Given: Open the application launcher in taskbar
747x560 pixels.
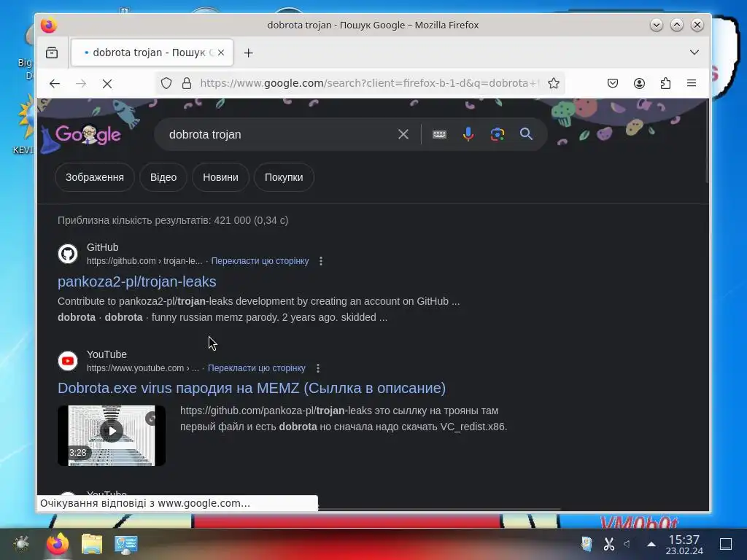Looking at the screenshot, I should coord(21,544).
